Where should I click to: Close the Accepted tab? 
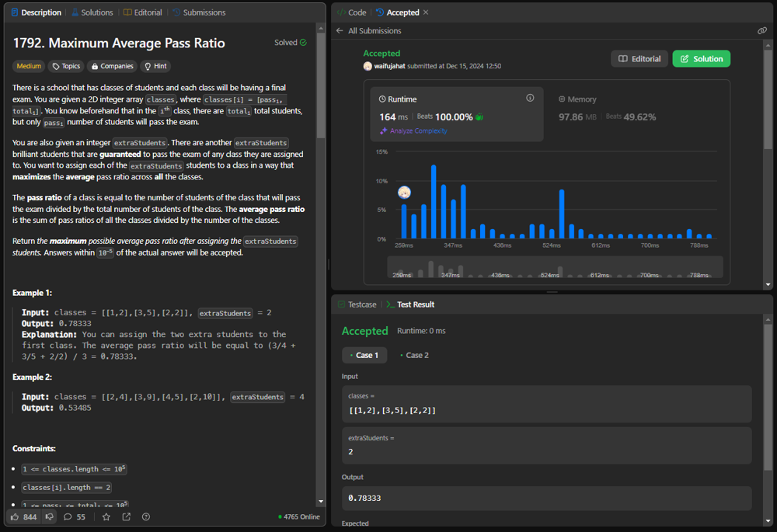tap(426, 12)
